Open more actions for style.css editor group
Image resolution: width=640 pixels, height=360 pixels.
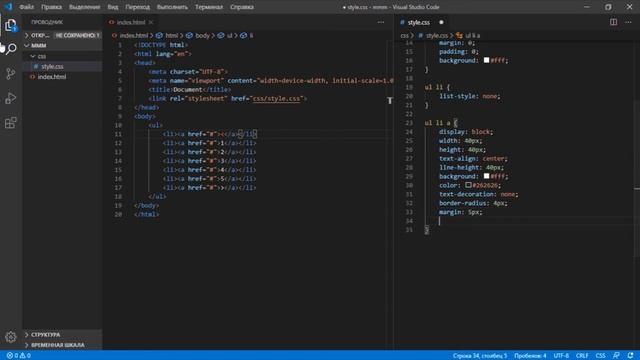pos(628,22)
